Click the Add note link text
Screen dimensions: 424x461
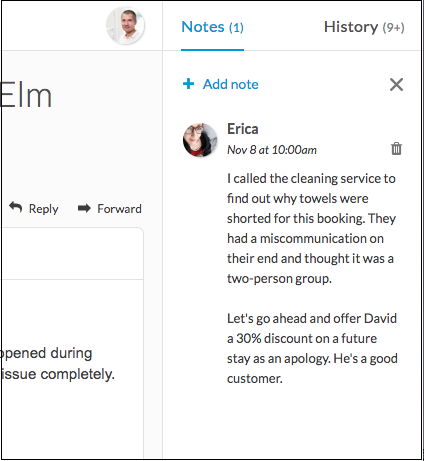231,84
